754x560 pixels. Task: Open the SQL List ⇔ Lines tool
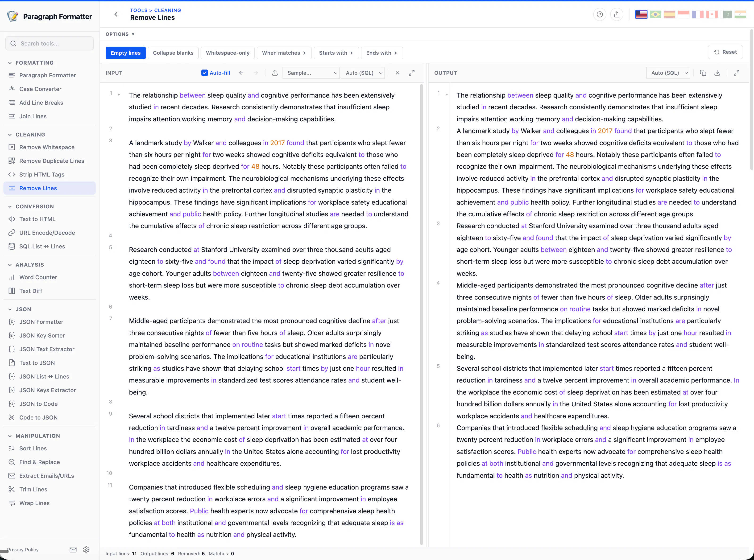point(50,247)
